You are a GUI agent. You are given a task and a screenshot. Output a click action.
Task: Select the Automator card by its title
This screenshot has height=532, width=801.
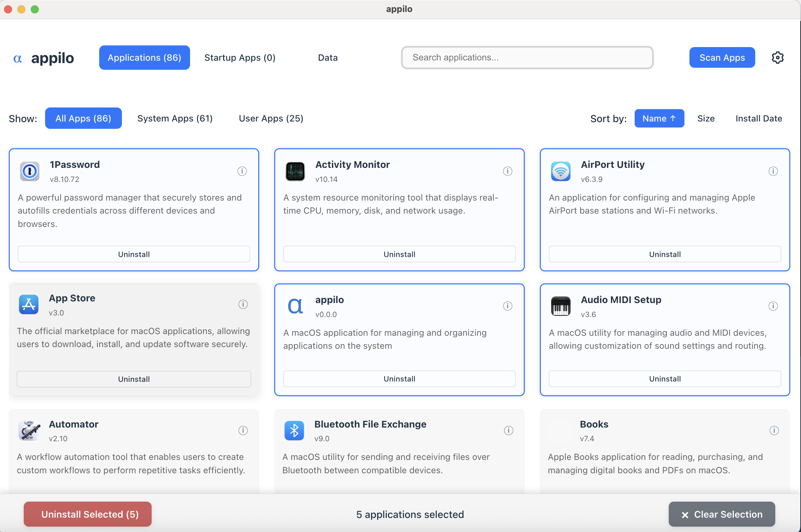tap(74, 424)
